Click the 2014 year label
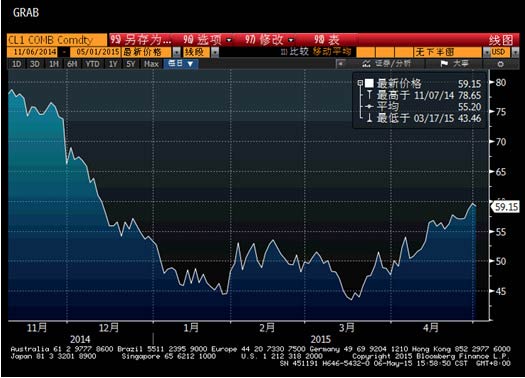 80,339
